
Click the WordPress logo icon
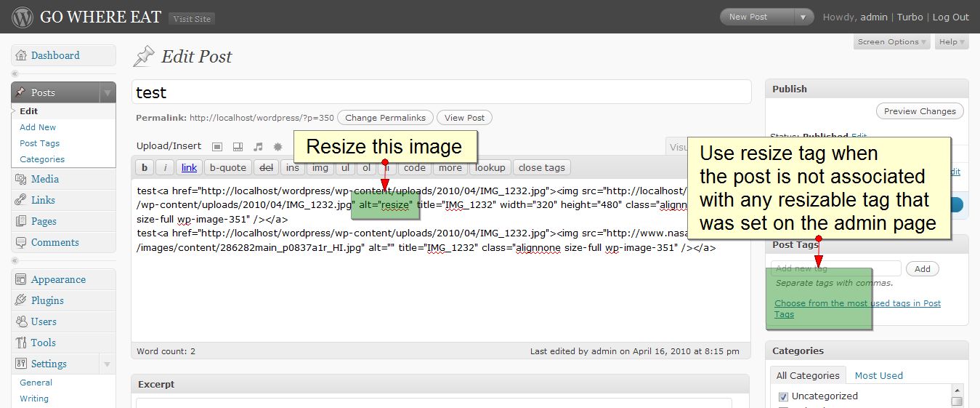coord(23,17)
